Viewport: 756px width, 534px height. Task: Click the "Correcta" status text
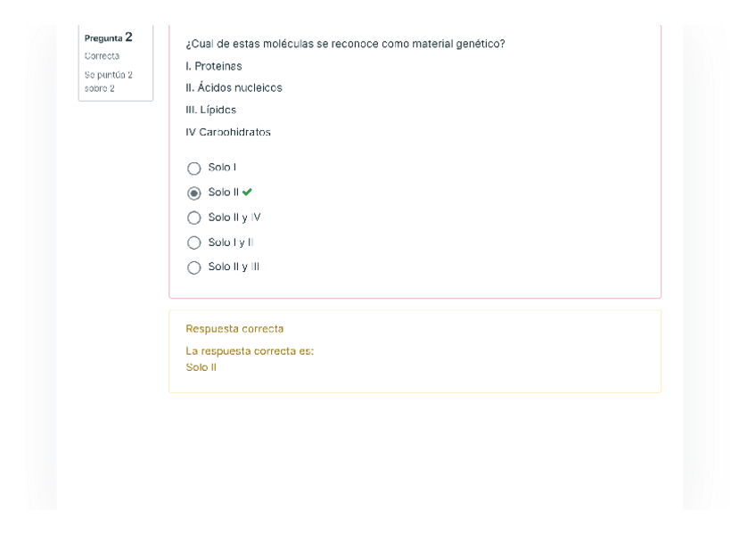(103, 56)
